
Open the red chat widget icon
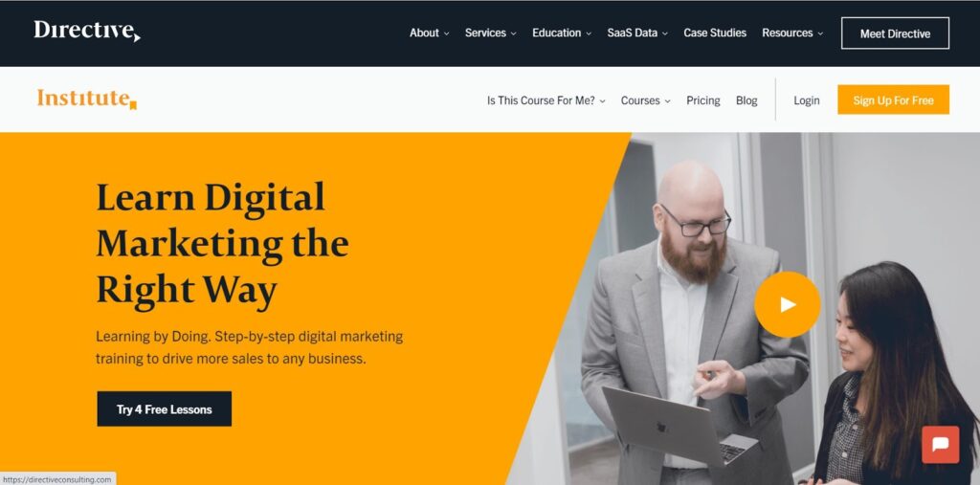point(940,445)
